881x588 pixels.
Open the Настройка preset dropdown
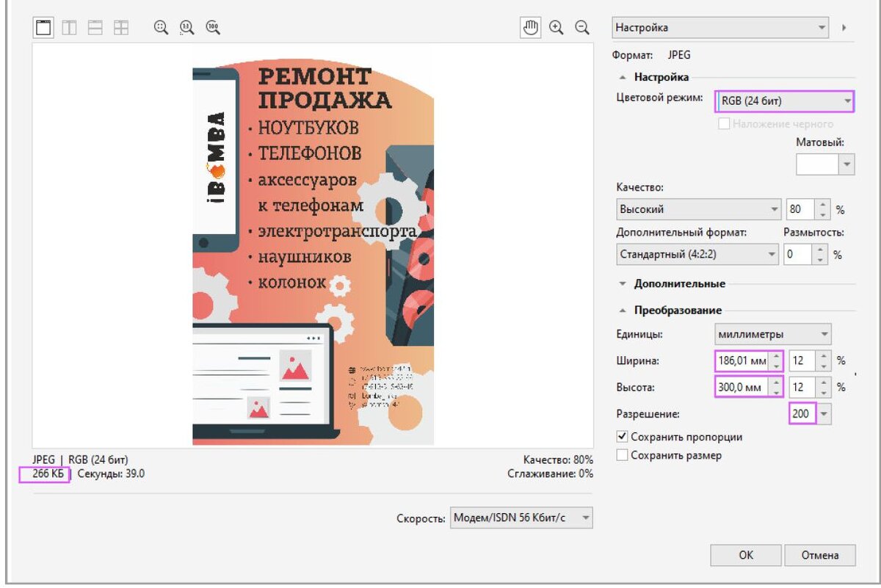tap(721, 28)
